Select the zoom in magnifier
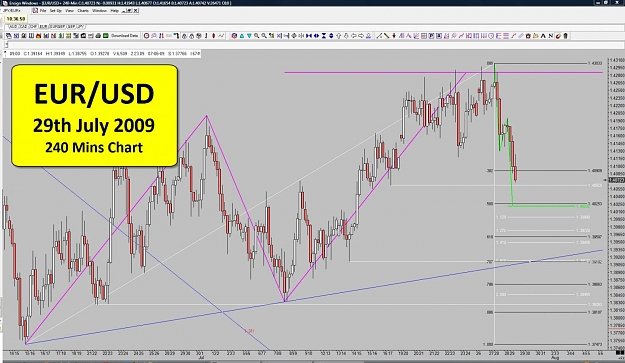625x363 pixels. [256, 36]
